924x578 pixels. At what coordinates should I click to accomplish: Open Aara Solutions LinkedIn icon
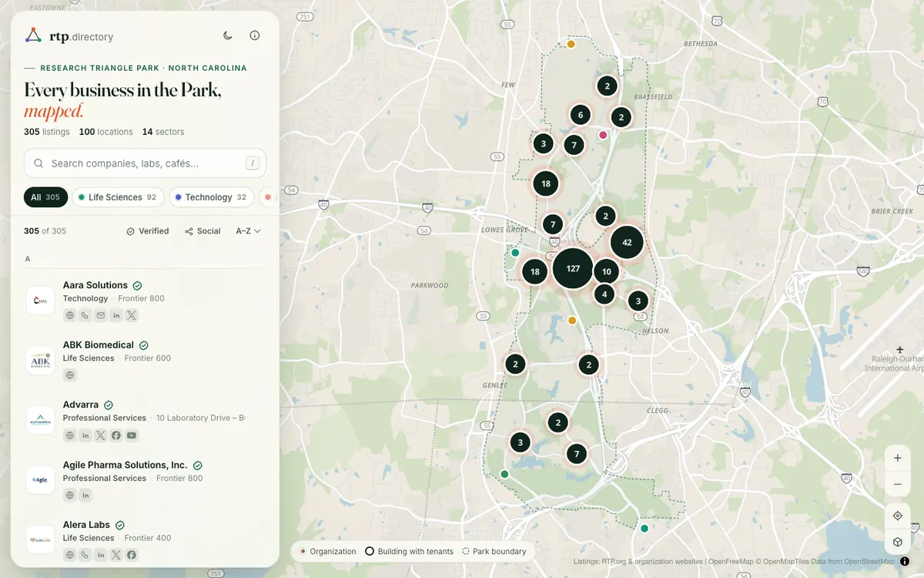tap(116, 315)
